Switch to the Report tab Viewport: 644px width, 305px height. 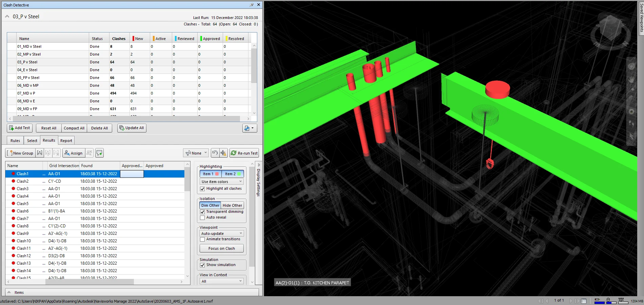click(66, 141)
